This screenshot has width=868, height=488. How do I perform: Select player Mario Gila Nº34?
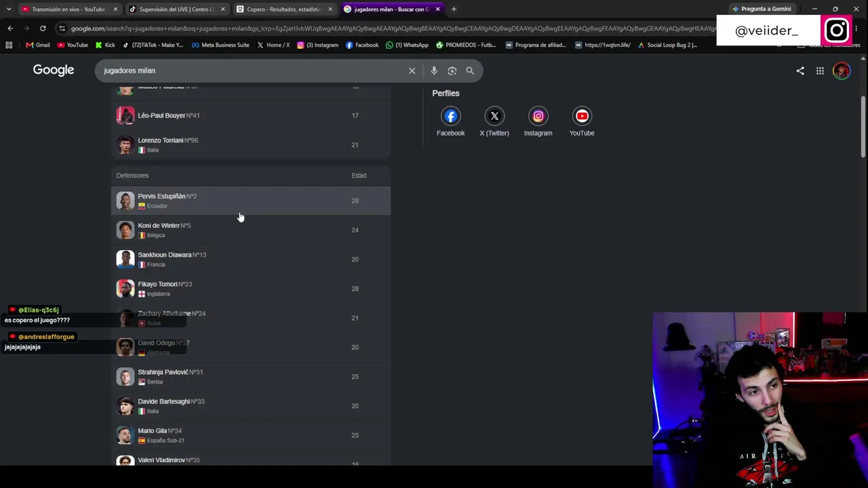pos(251,434)
